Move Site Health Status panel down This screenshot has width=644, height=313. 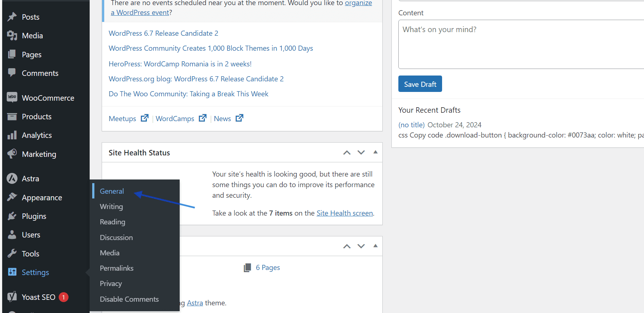point(361,152)
